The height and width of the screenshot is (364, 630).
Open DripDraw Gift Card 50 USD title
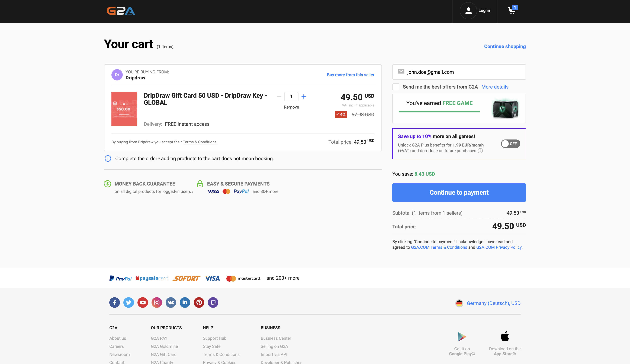(x=205, y=99)
